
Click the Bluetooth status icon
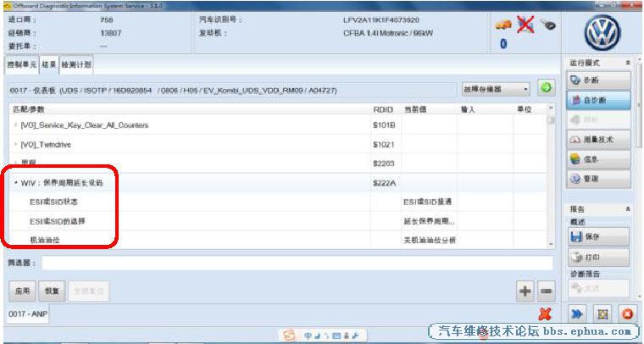coord(504,43)
